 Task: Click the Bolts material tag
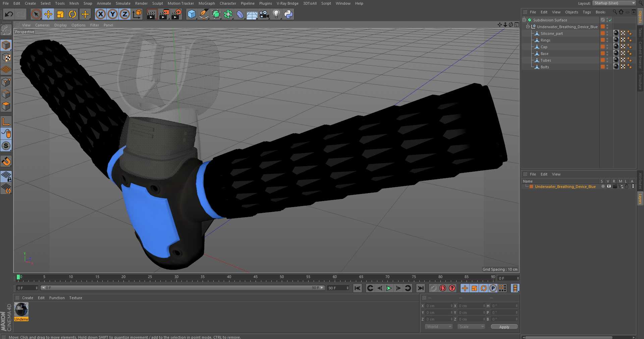click(x=616, y=67)
